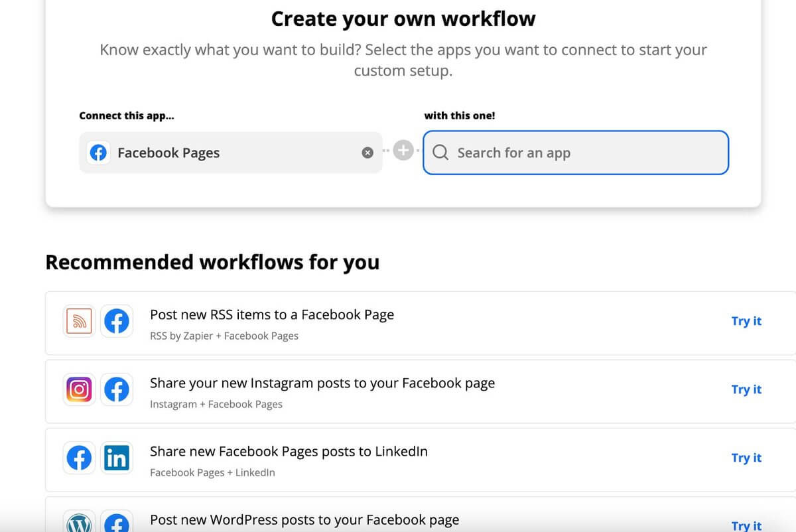This screenshot has width=796, height=532.
Task: Click the Facebook icon in the Instagram workflow row
Action: point(117,389)
